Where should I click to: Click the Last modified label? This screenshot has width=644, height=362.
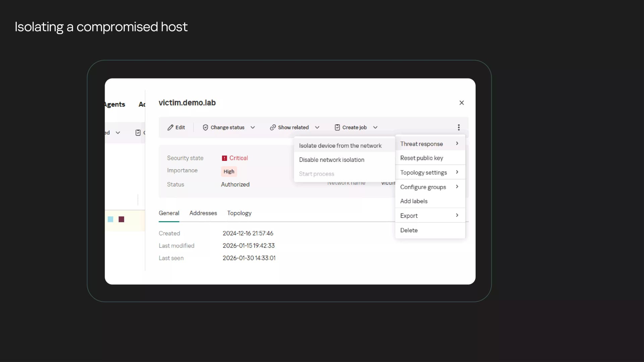[x=176, y=246]
